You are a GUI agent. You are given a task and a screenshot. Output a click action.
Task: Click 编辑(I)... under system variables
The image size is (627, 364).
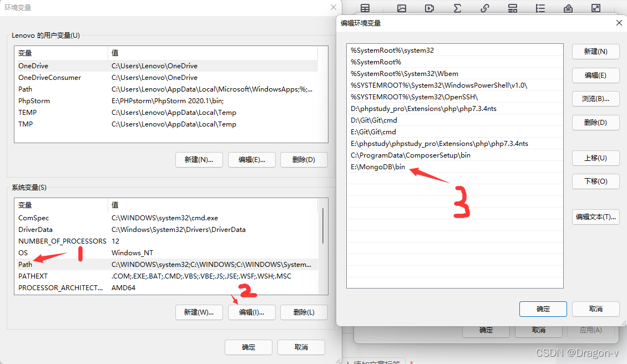[x=251, y=312]
